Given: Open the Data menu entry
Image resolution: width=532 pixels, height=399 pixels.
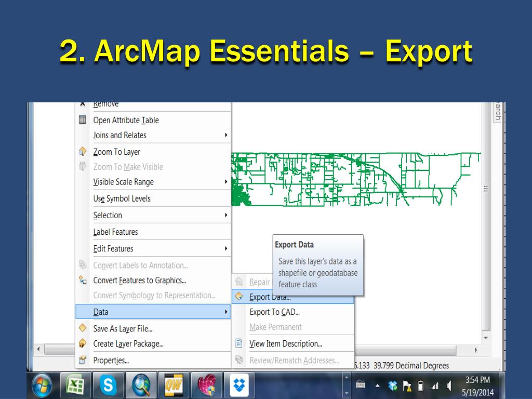Looking at the screenshot, I should 153,312.
